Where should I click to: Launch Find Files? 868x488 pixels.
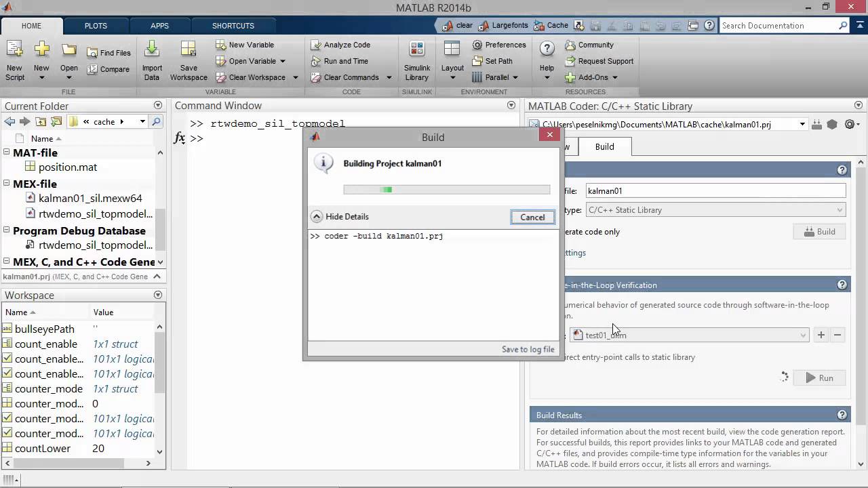108,53
